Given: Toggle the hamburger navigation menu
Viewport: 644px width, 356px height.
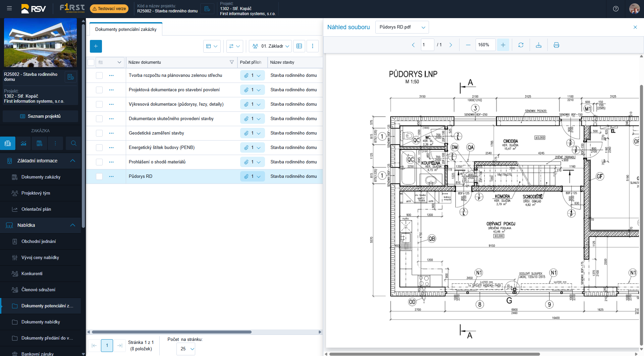Looking at the screenshot, I should [x=9, y=9].
